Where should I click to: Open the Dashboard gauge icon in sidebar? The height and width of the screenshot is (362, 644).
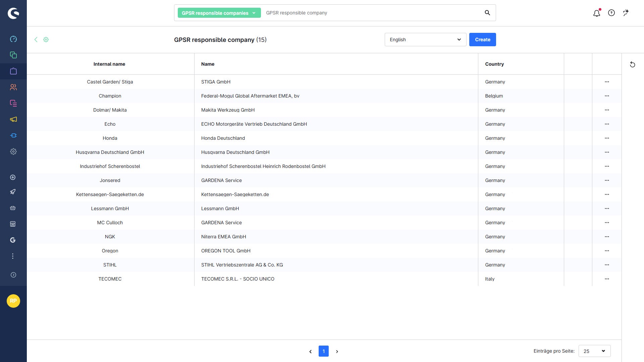[13, 39]
